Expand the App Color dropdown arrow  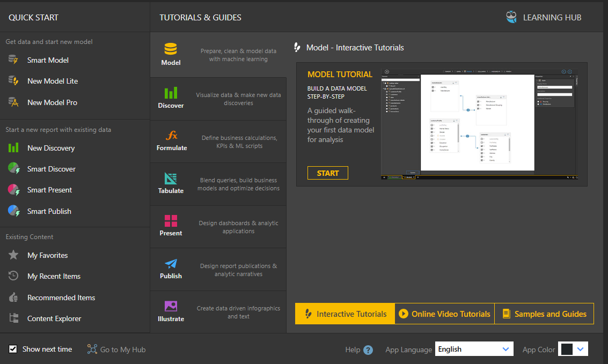(580, 349)
